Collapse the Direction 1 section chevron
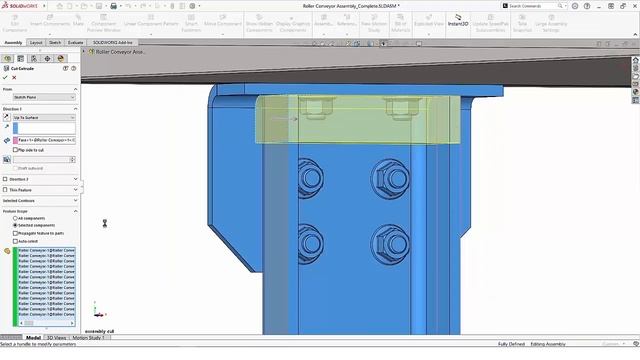 [x=76, y=109]
